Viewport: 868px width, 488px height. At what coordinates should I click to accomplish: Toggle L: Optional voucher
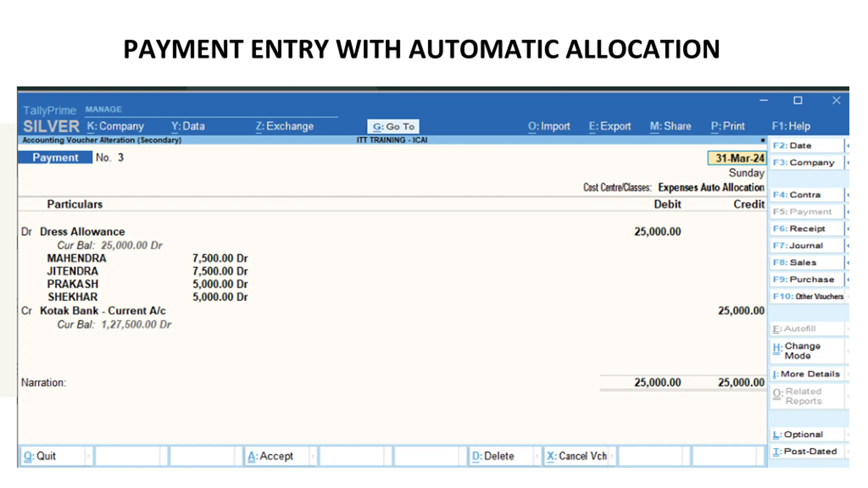[x=807, y=434]
